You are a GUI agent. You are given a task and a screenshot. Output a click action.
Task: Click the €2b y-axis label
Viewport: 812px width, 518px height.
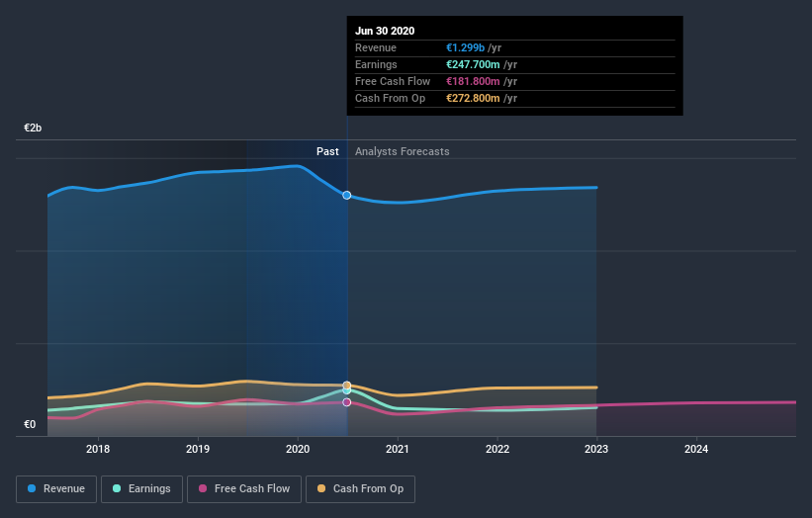33,128
